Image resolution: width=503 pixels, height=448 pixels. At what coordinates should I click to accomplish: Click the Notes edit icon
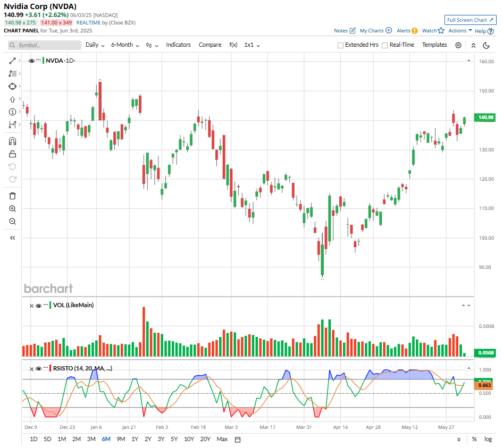point(353,30)
